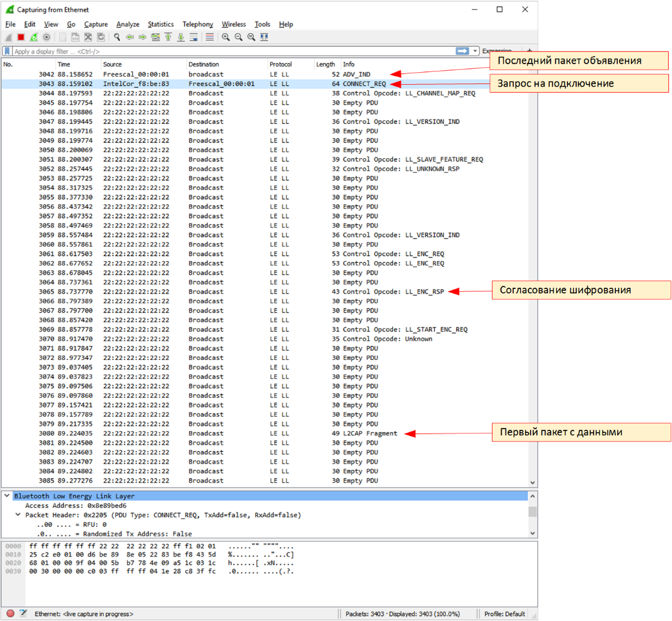The image size is (672, 621).
Task: Click the Profile: Default status entry
Action: point(504,614)
